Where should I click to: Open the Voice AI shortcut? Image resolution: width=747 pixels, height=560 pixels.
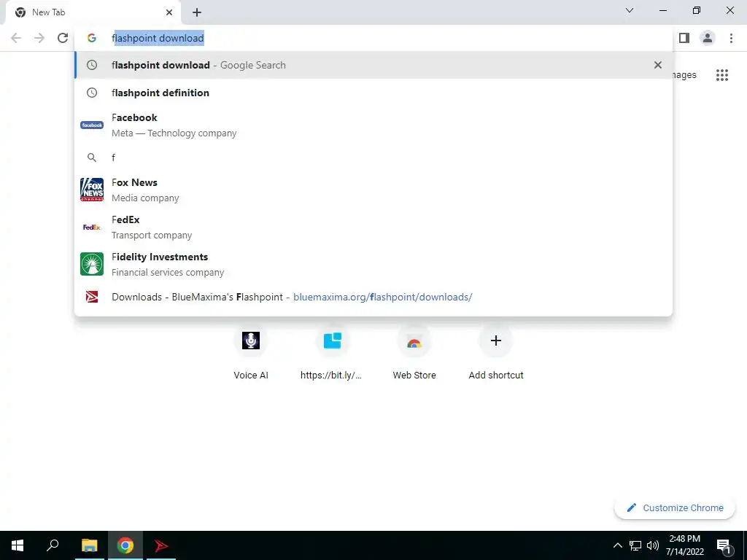pos(251,354)
